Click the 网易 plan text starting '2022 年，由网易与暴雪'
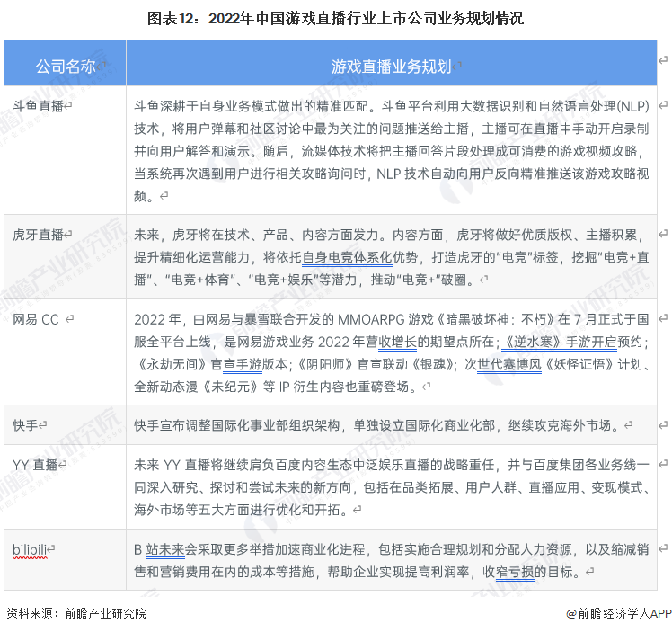This screenshot has width=672, height=632. [x=392, y=353]
